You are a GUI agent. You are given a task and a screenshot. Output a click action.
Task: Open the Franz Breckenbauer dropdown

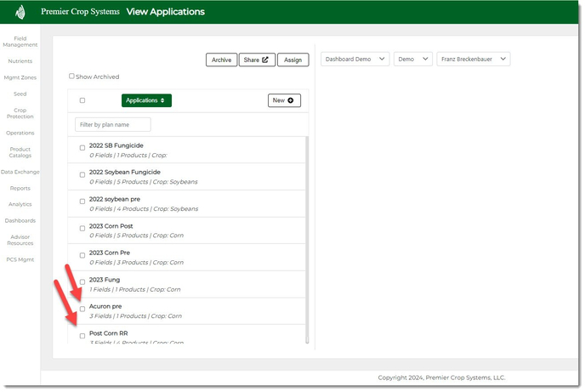(x=473, y=59)
